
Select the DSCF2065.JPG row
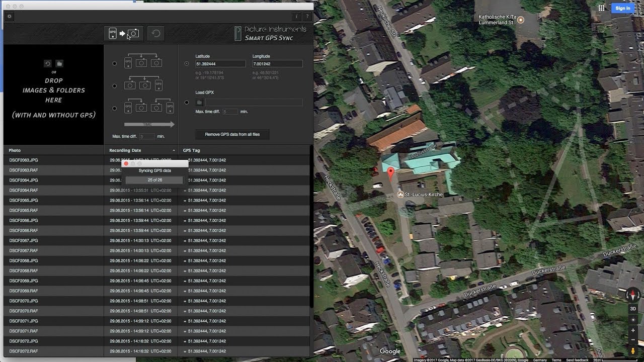(157, 200)
